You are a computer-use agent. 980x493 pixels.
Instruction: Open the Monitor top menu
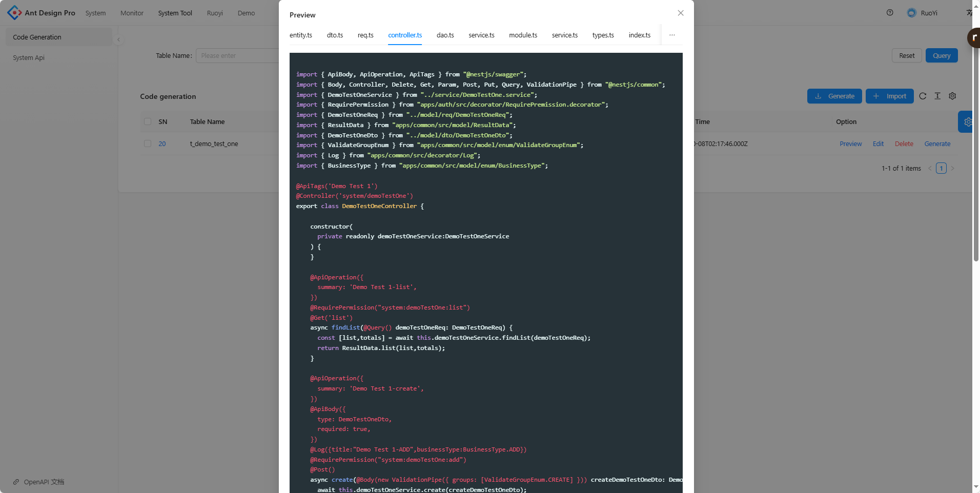(132, 13)
